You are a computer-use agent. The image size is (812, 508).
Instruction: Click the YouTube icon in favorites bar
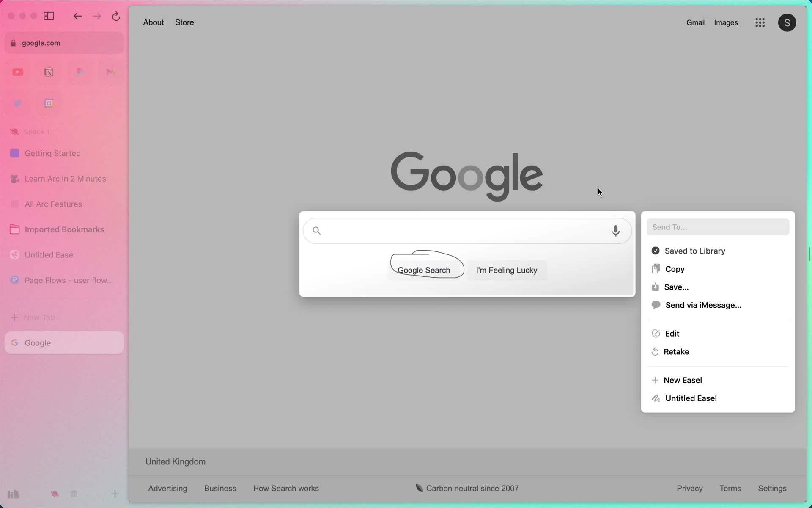pyautogui.click(x=17, y=72)
